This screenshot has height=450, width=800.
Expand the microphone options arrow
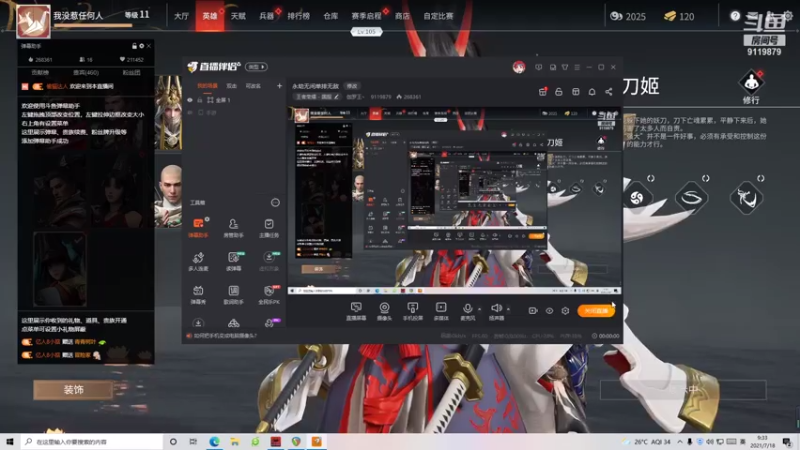(x=479, y=309)
